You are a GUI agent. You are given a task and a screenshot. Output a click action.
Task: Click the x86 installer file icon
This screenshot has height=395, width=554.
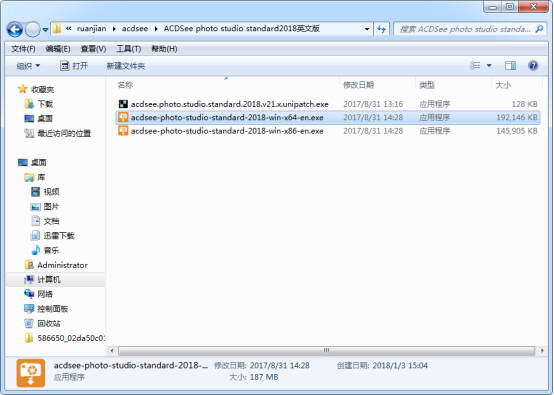[123, 131]
